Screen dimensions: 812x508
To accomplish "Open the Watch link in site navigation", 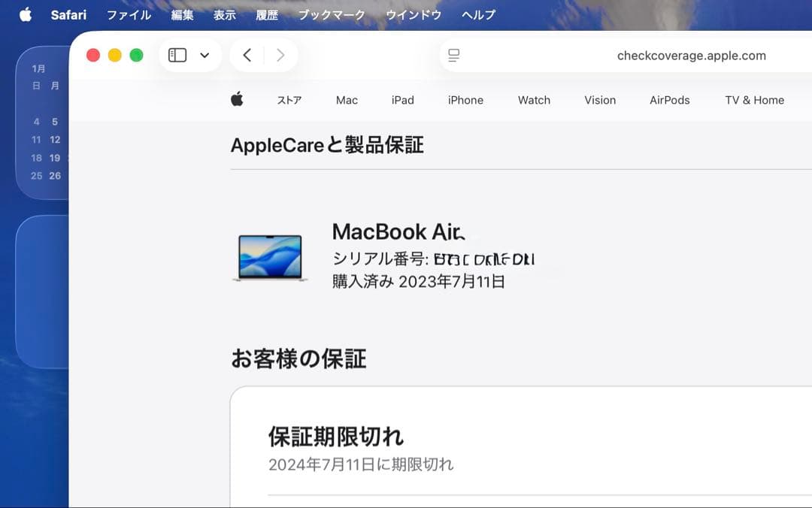I will [534, 100].
